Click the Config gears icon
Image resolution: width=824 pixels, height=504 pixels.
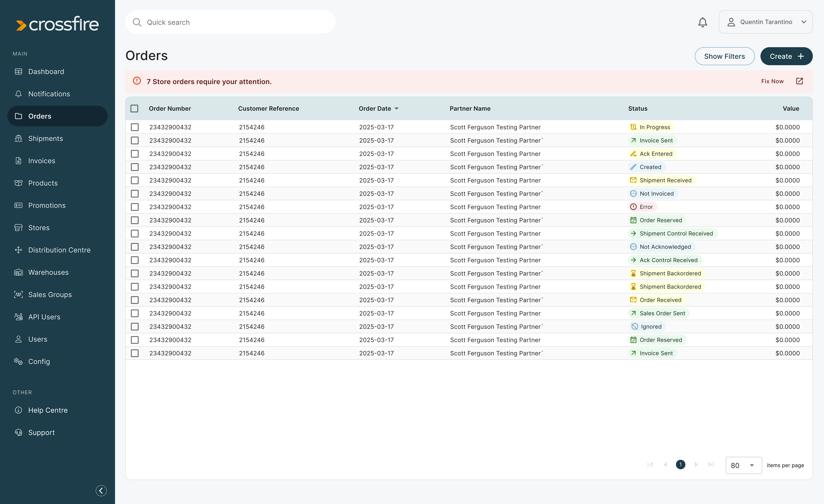[x=18, y=361]
